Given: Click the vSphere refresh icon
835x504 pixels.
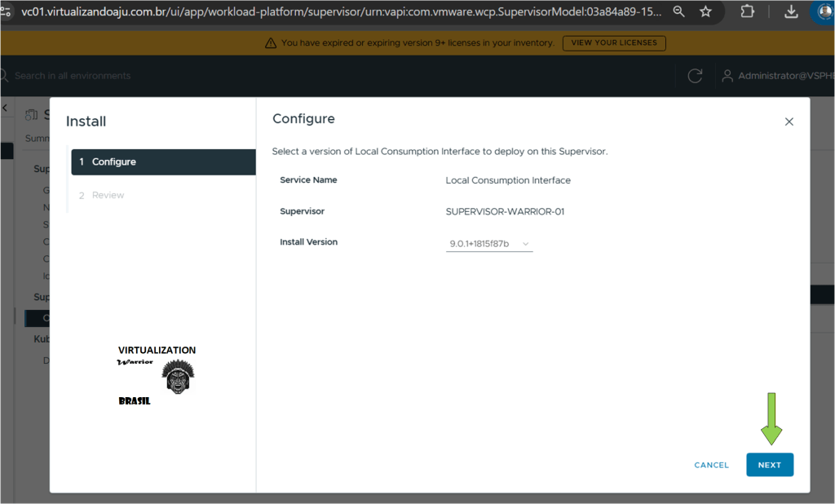Looking at the screenshot, I should coord(695,76).
